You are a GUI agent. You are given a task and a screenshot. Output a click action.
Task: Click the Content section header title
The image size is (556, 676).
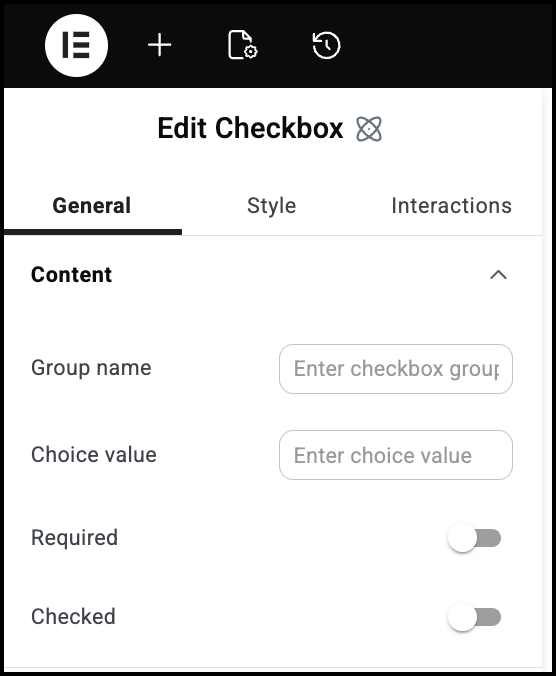[x=72, y=275]
